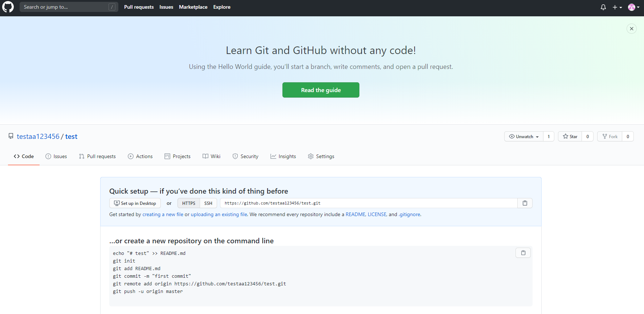Dismiss the Learn Git banner
The image size is (644, 314).
632,29
